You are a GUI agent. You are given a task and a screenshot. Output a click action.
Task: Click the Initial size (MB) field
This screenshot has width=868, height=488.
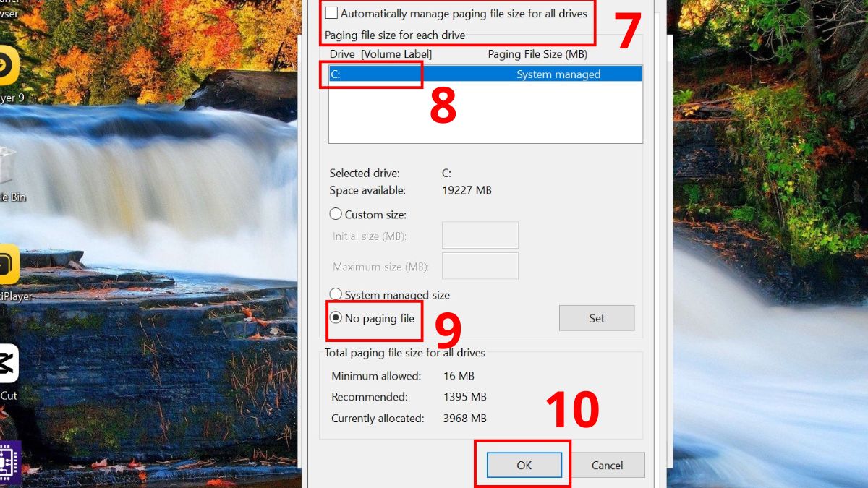click(480, 234)
